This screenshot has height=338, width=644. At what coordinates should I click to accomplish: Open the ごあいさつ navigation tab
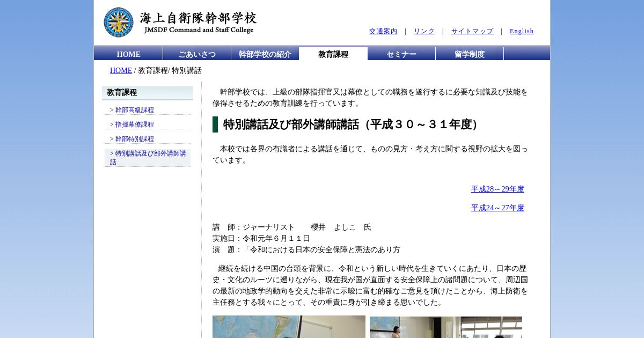coord(197,54)
